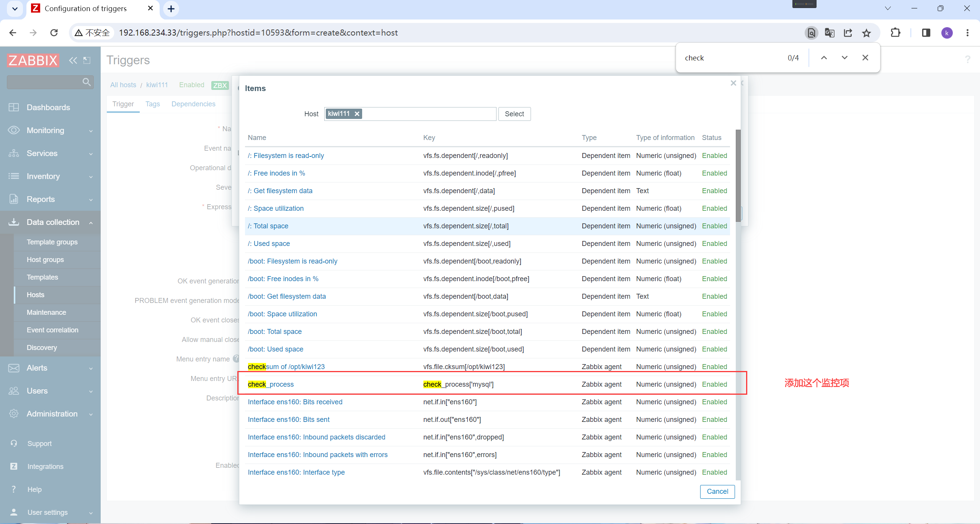Open Hosts submenu item
The image size is (980, 524).
click(x=36, y=295)
